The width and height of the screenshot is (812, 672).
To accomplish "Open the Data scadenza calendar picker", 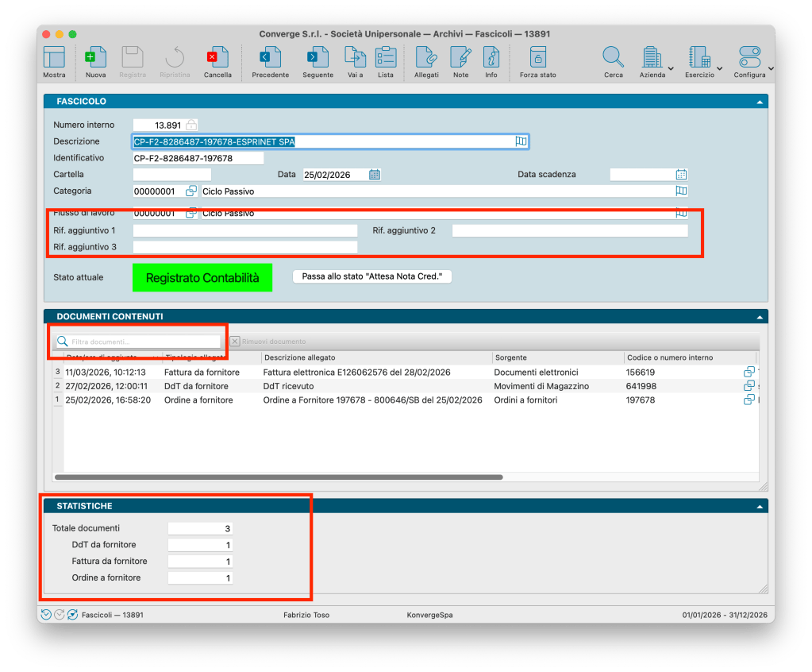I will (681, 175).
